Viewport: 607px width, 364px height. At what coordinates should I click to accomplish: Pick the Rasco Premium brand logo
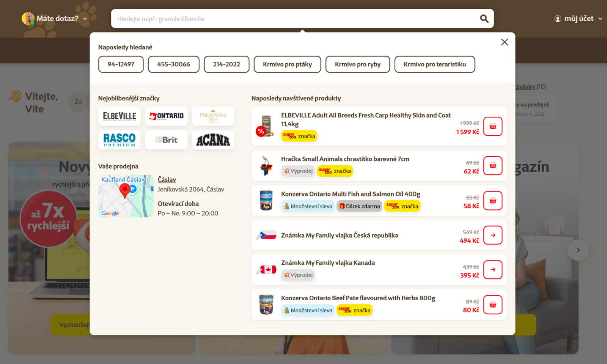pyautogui.click(x=120, y=140)
